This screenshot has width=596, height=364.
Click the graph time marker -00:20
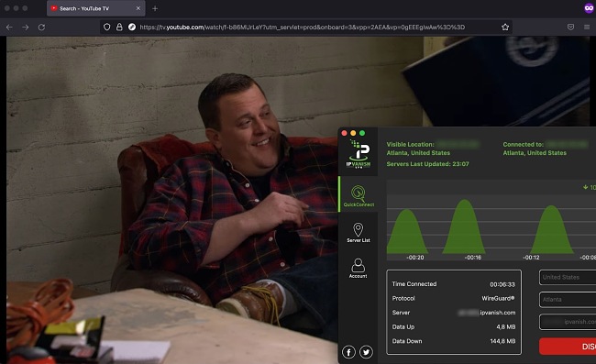tap(414, 258)
